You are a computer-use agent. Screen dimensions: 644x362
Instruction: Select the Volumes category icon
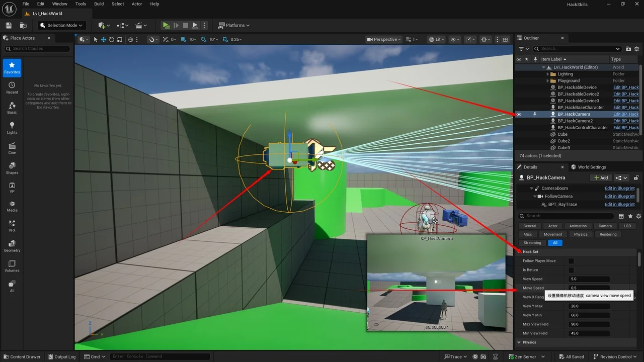12,265
